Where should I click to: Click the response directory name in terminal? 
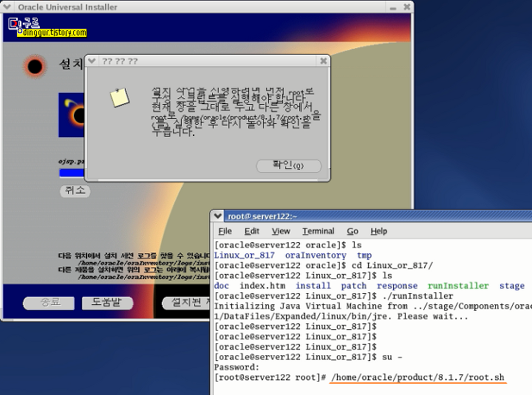point(397,286)
